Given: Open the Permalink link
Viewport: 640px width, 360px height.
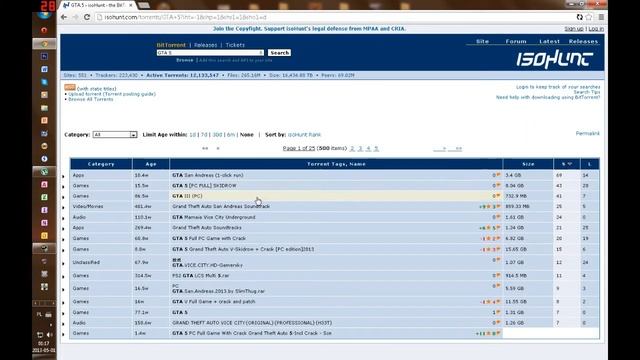Looking at the screenshot, I should click(x=587, y=133).
